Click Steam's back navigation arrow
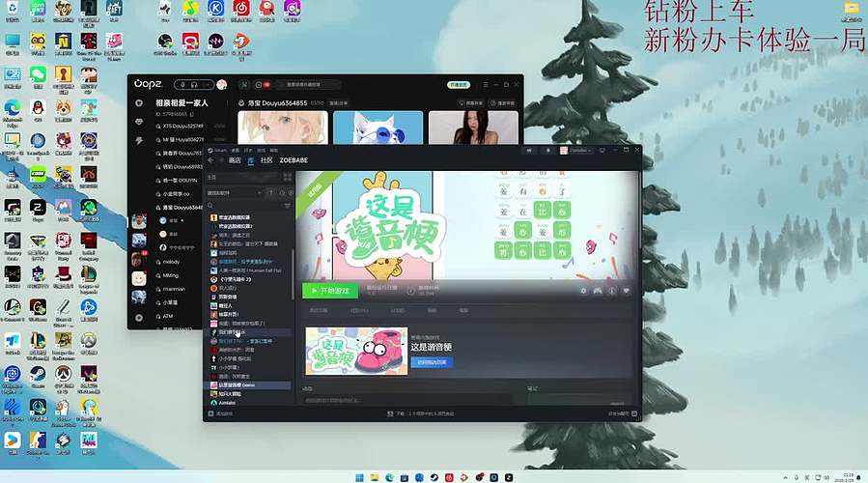 pos(210,160)
